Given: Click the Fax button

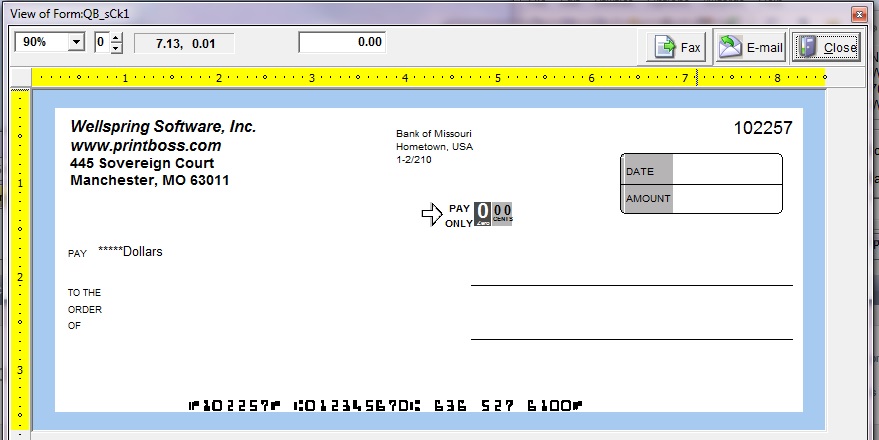Looking at the screenshot, I should tap(676, 47).
